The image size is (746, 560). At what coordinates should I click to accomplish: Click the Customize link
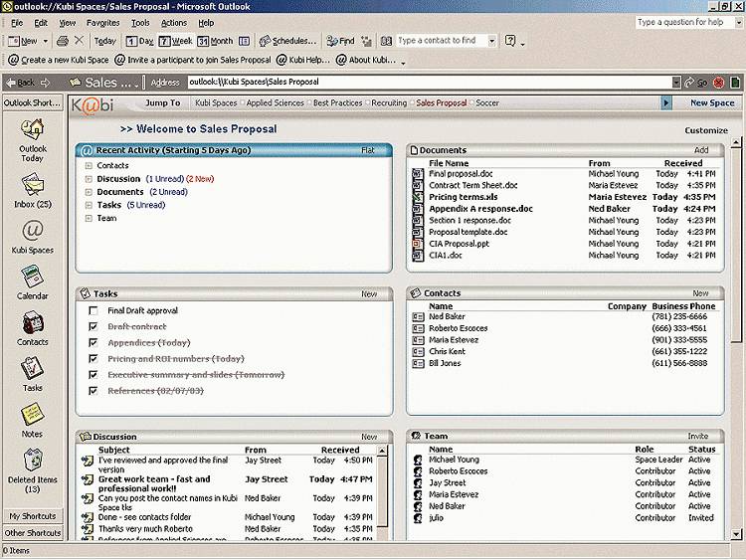(x=706, y=130)
